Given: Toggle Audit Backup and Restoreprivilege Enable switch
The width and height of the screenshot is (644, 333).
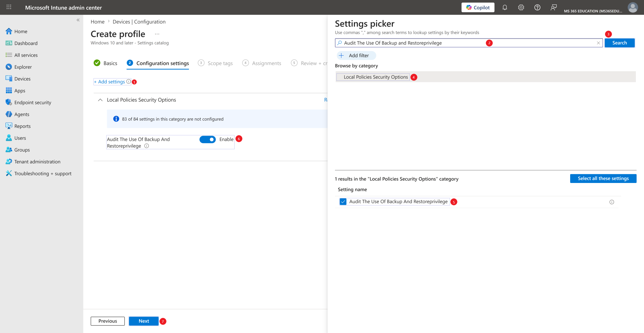Looking at the screenshot, I should [207, 139].
